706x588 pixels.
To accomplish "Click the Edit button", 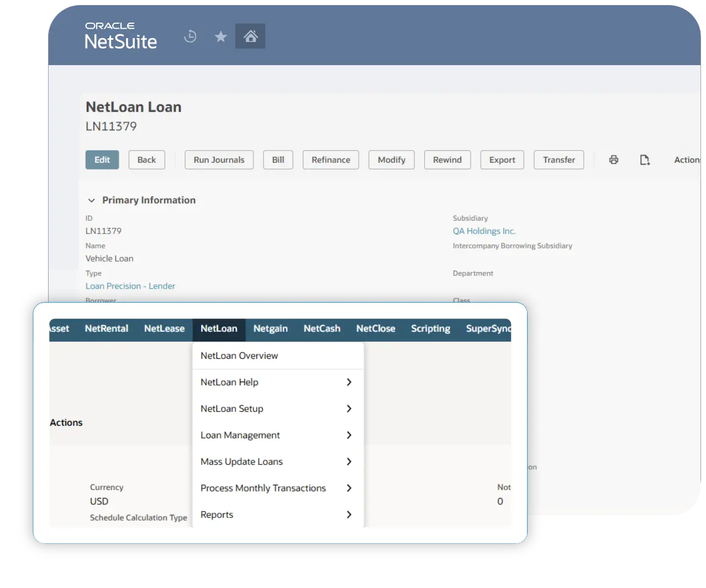I will (x=102, y=160).
